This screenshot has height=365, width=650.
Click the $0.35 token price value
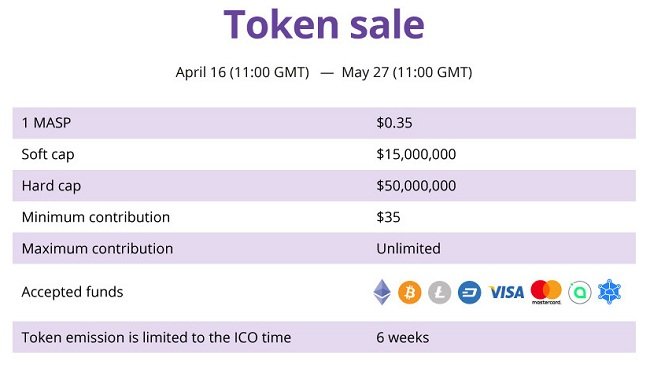coord(394,123)
